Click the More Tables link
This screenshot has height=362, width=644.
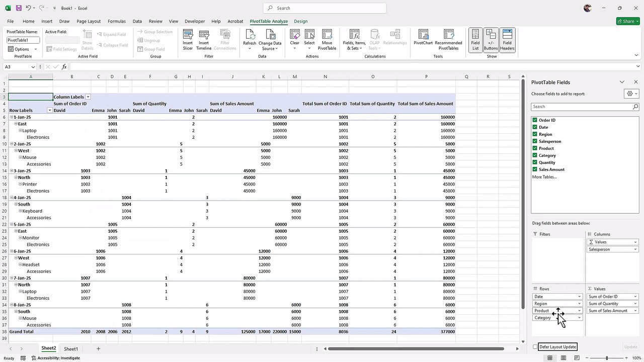pos(544,177)
